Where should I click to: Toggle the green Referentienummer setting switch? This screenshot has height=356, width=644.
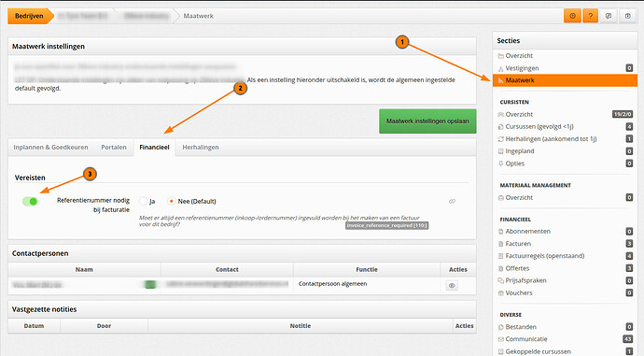(30, 202)
